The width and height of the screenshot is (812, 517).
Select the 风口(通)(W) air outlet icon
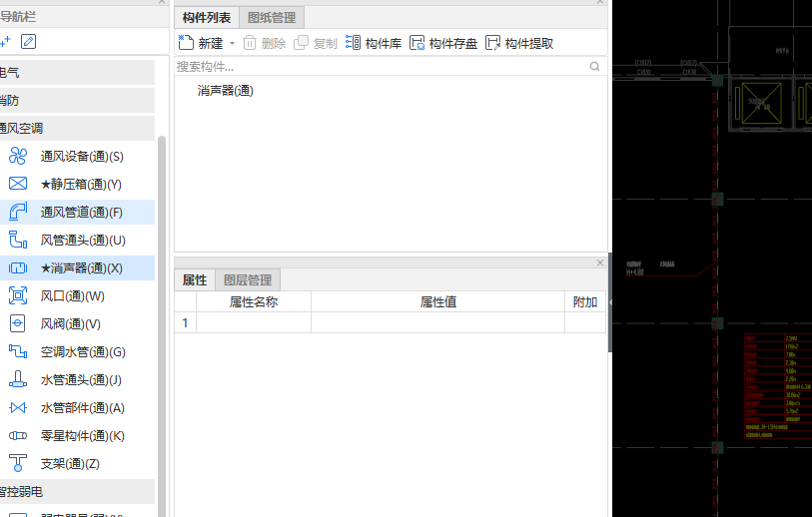pos(18,295)
